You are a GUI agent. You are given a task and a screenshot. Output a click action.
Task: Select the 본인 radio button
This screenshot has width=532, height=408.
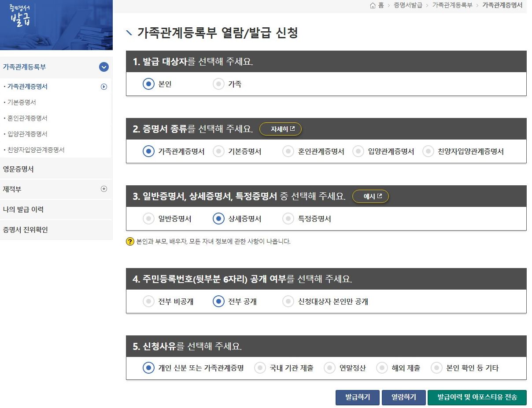(x=148, y=84)
